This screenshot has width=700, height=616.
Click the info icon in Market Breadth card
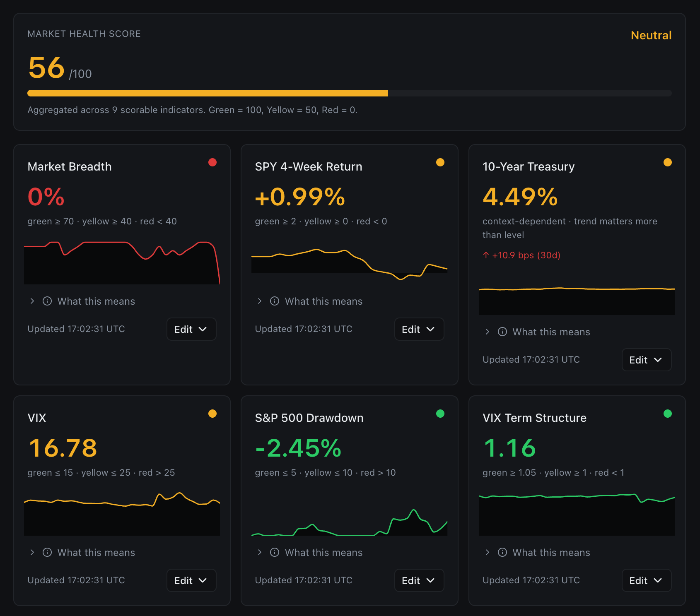click(x=47, y=301)
